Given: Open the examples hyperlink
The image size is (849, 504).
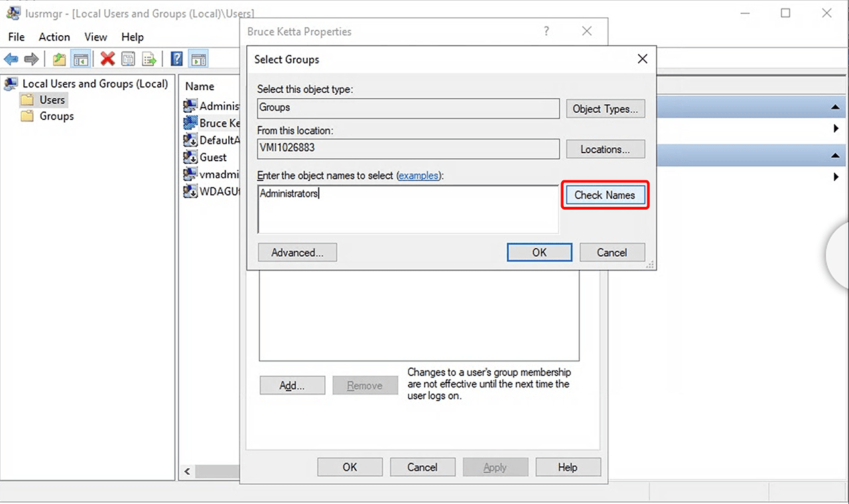Looking at the screenshot, I should (418, 176).
